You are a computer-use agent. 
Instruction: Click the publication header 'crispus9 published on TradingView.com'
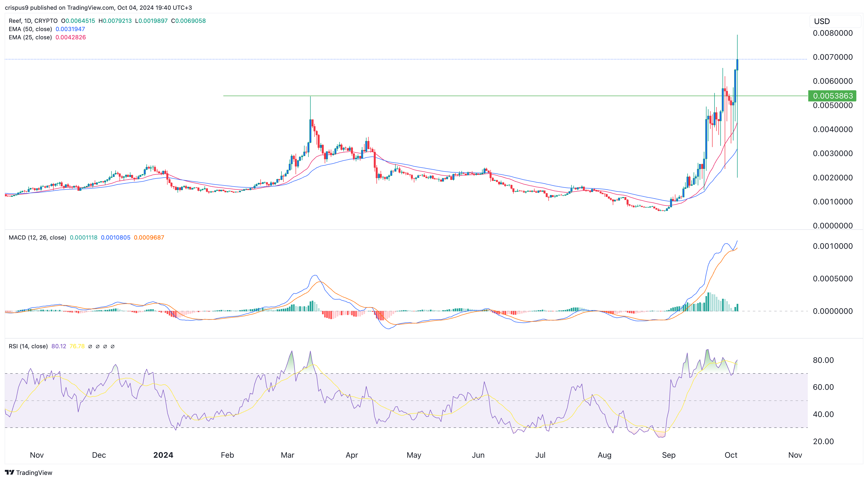point(59,8)
